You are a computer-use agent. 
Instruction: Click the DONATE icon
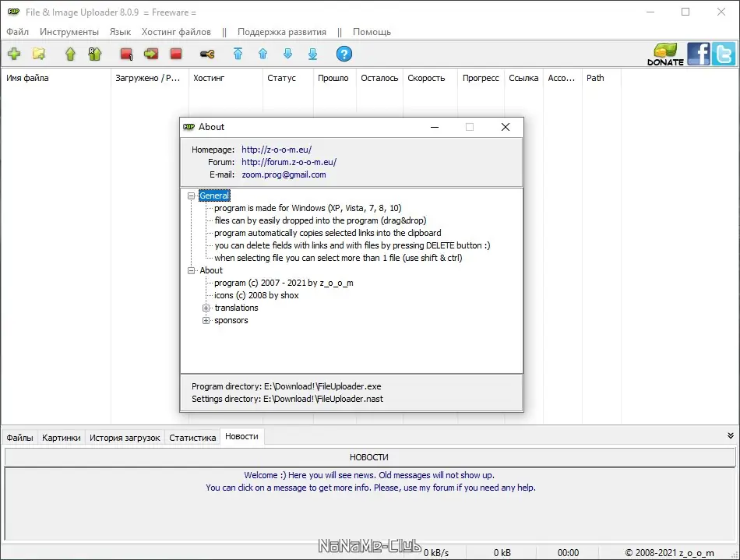[x=664, y=54]
